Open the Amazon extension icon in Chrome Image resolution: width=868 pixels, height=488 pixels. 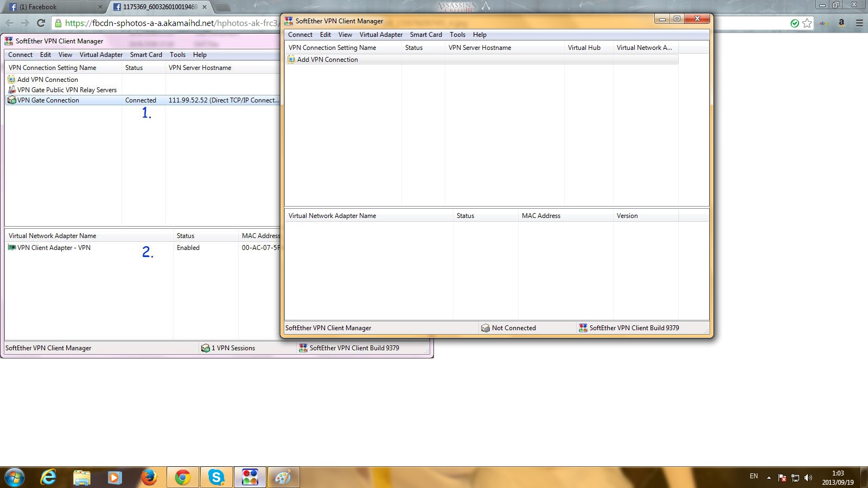pos(841,23)
